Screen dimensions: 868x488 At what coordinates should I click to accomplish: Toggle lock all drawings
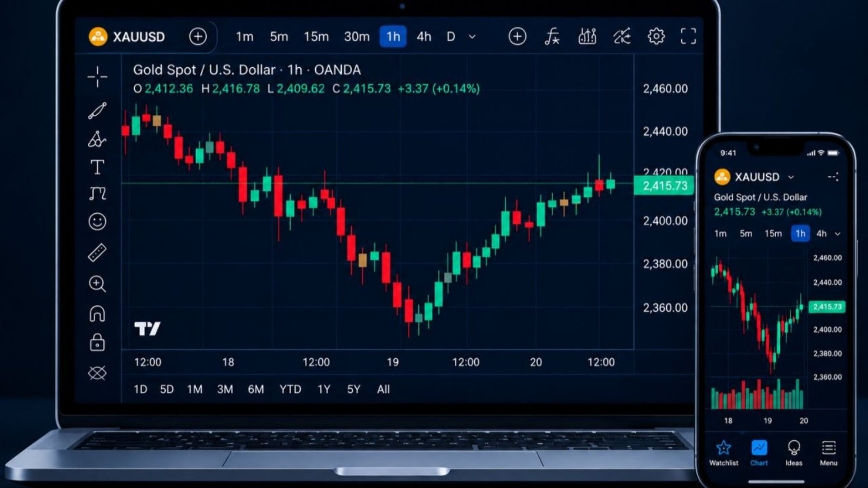point(97,343)
